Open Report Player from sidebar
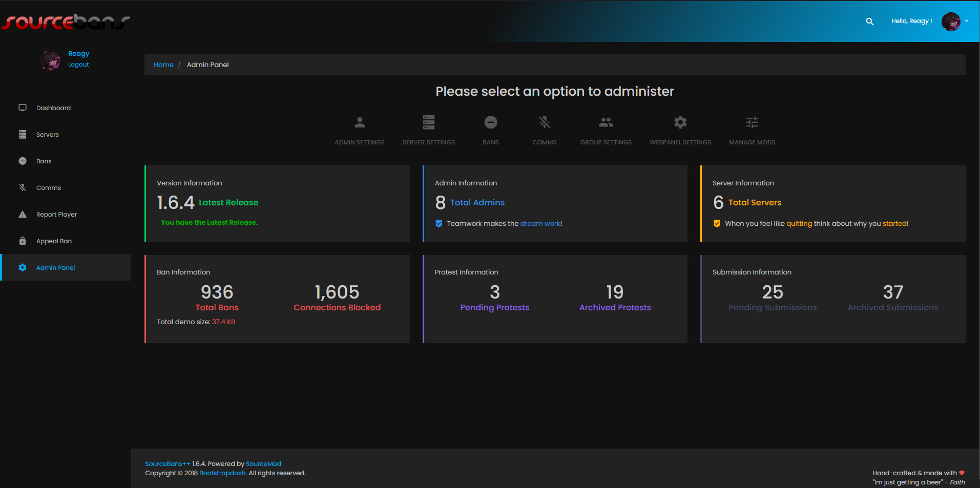 point(56,215)
